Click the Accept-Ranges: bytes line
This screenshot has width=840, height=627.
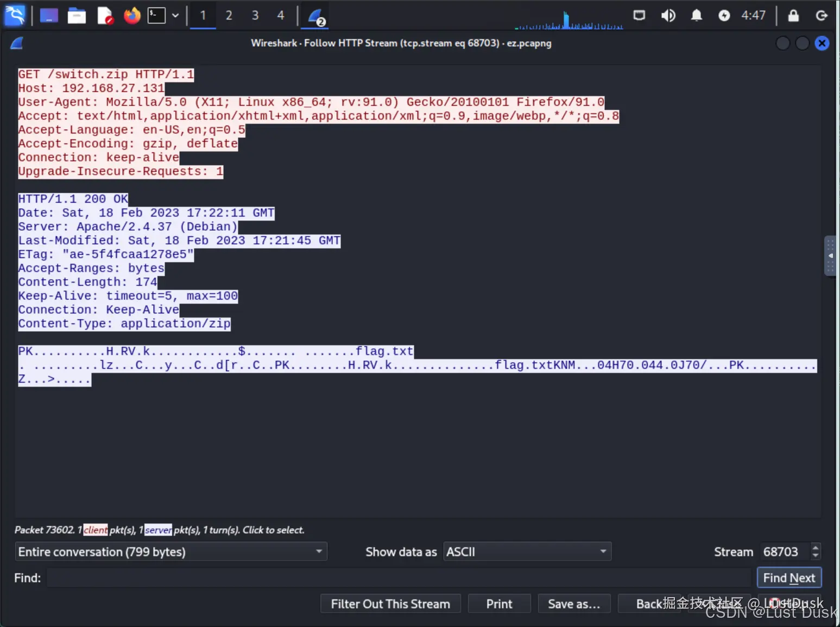(91, 269)
